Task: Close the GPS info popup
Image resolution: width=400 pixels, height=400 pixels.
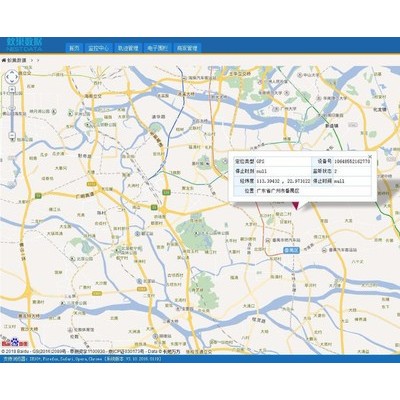Action: coord(370,156)
